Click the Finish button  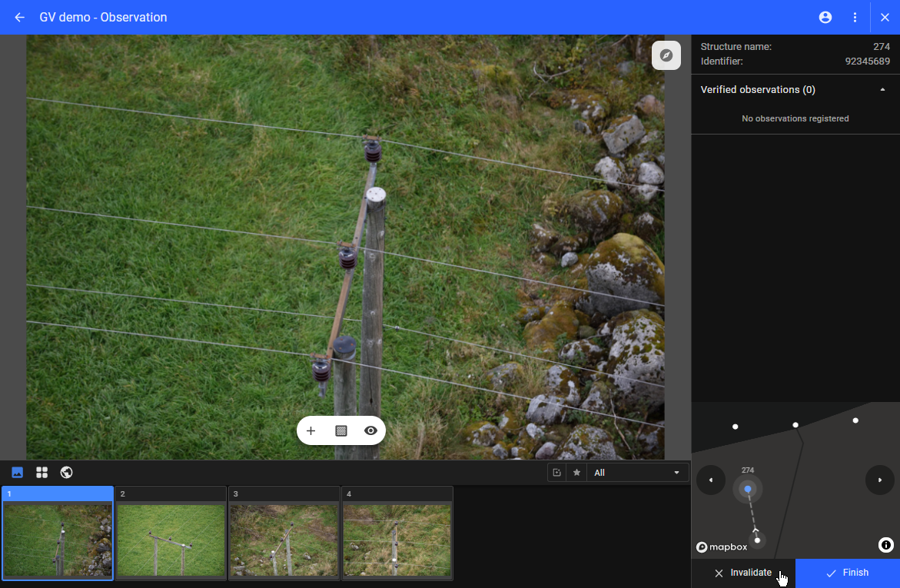click(x=847, y=573)
